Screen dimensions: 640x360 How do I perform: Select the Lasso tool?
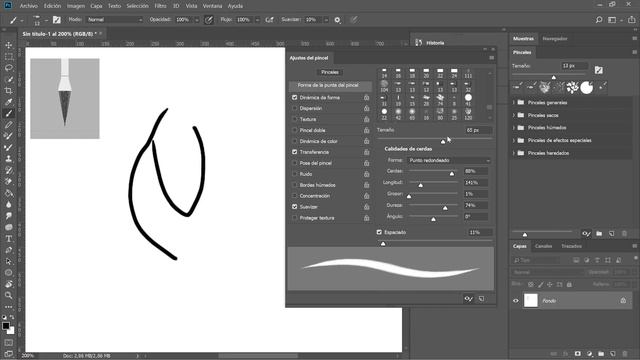point(9,68)
